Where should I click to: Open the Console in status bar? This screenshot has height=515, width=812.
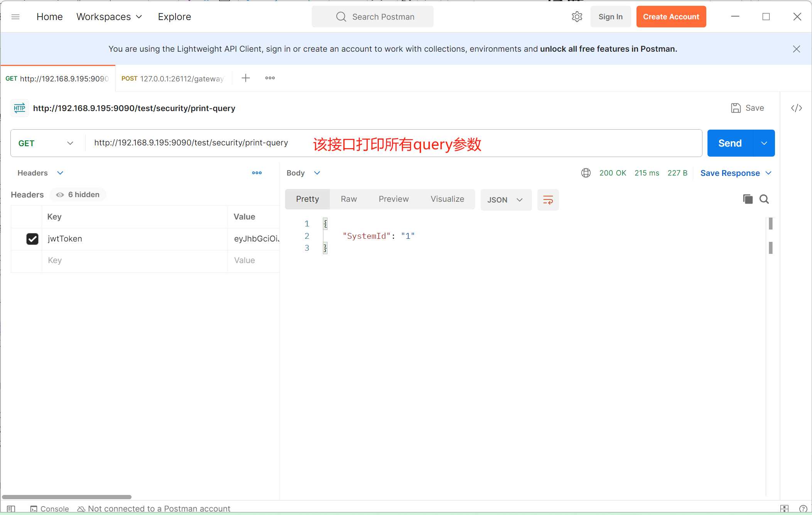click(49, 508)
